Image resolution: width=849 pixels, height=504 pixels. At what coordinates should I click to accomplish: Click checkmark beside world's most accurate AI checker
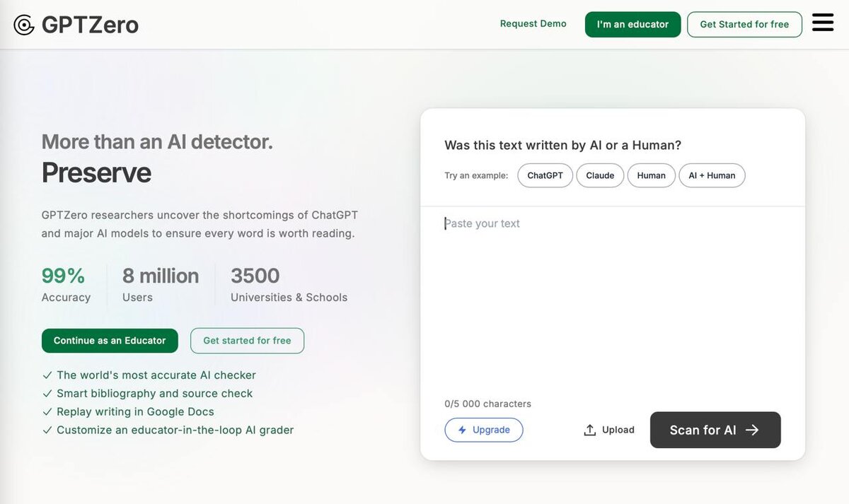click(x=47, y=375)
